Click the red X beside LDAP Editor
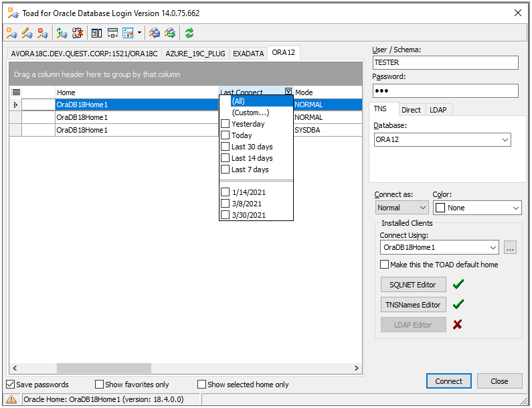The image size is (532, 408). [x=458, y=325]
